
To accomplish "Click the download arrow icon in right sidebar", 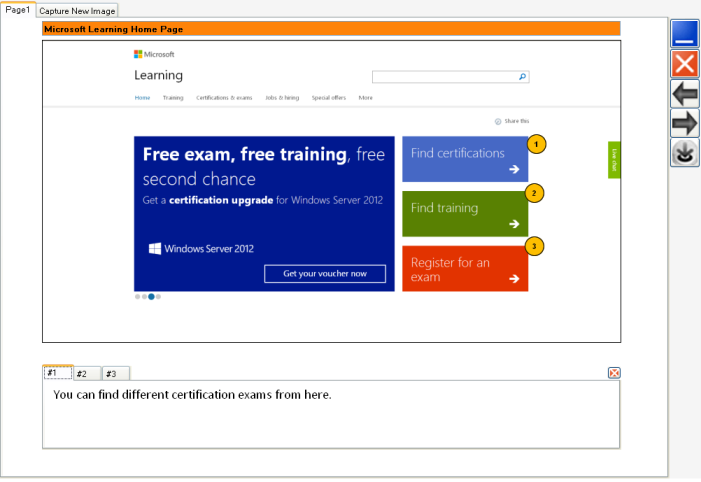I will 684,152.
